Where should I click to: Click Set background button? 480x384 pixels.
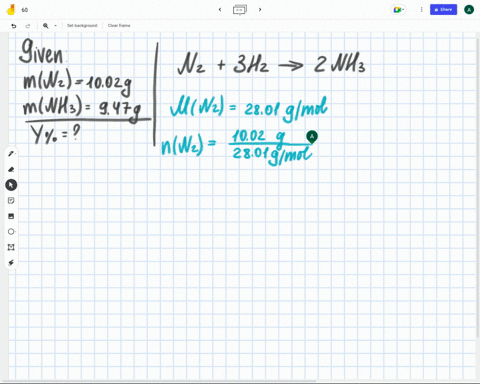pyautogui.click(x=82, y=25)
